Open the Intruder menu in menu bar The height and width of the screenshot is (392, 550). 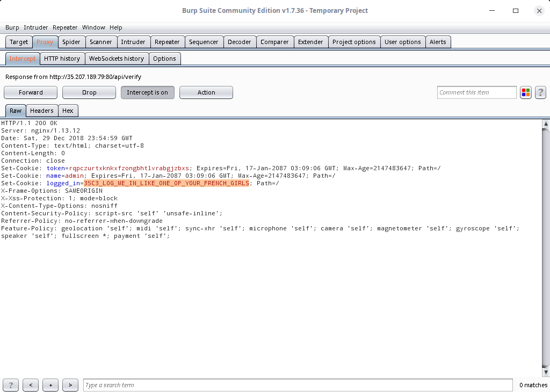point(35,27)
